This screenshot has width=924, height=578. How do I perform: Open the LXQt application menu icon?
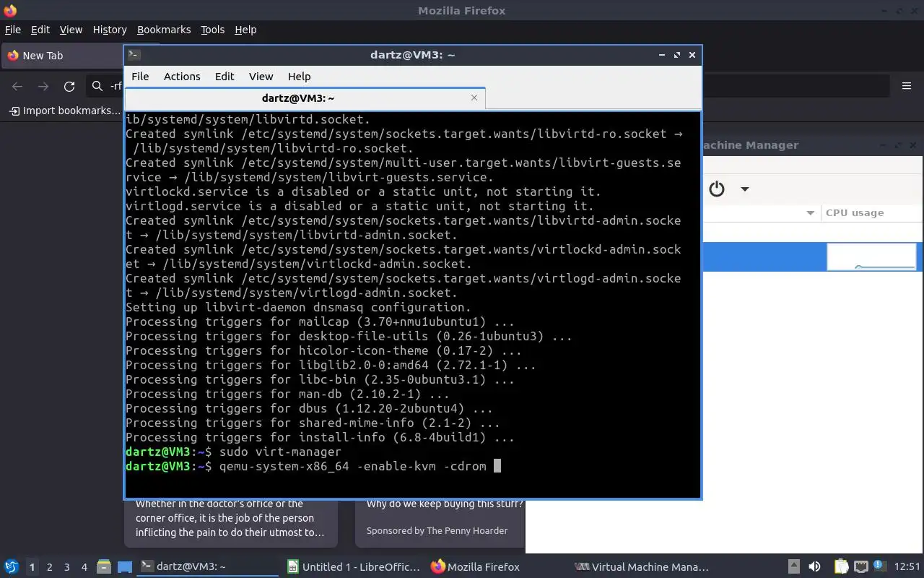[12, 567]
